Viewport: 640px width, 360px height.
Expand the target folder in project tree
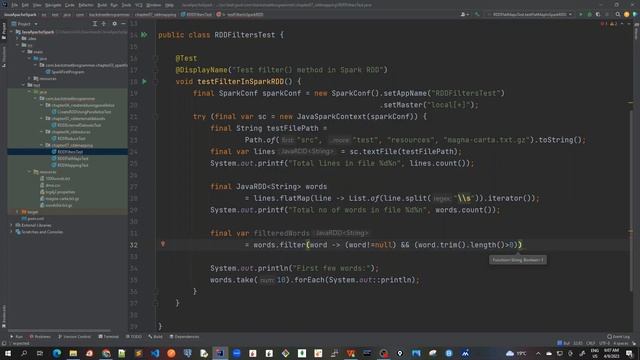[17, 212]
